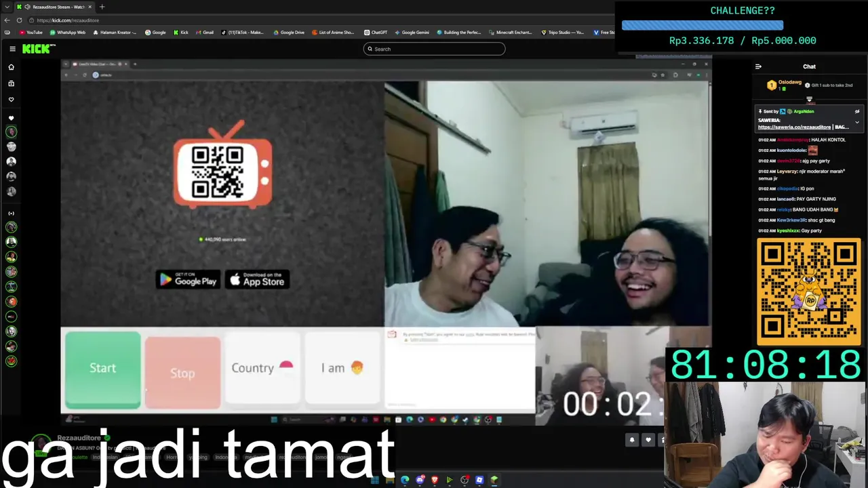Click the notification bell under stream

click(x=632, y=440)
